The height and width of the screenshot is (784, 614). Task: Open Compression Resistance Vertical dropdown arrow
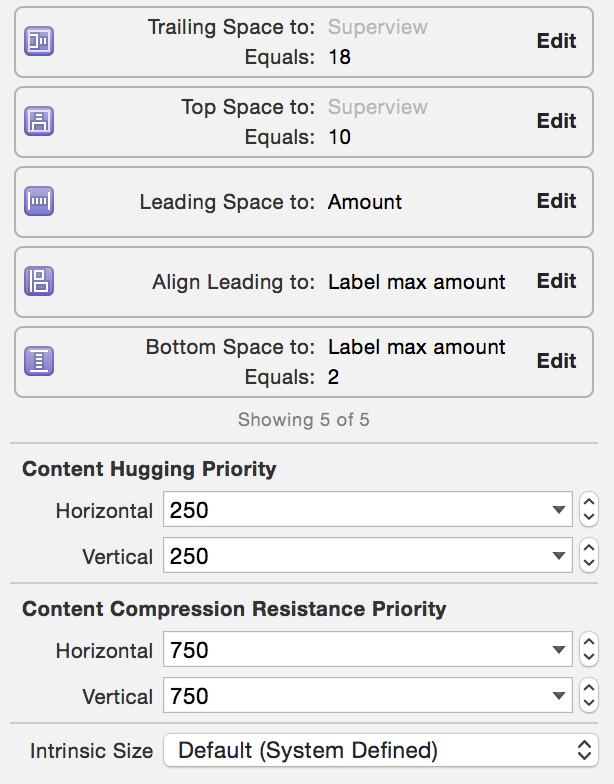(x=558, y=697)
